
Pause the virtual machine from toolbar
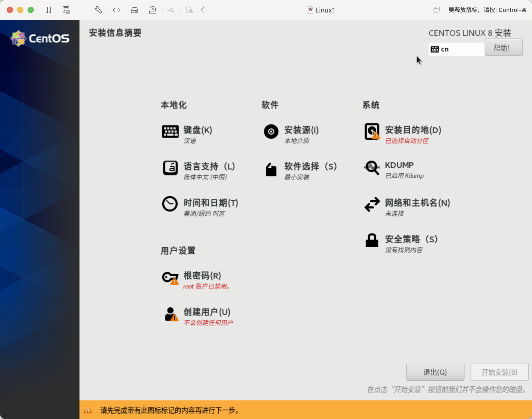click(x=48, y=10)
